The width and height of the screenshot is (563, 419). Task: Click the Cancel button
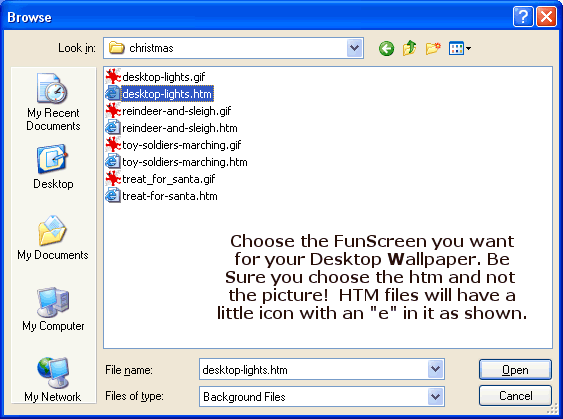(515, 396)
